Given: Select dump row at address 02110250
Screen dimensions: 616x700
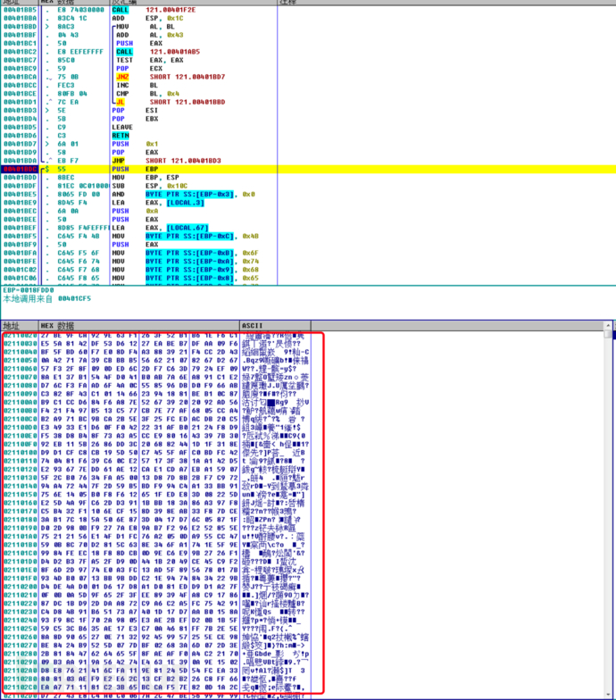Looking at the screenshot, I should pos(157,629).
